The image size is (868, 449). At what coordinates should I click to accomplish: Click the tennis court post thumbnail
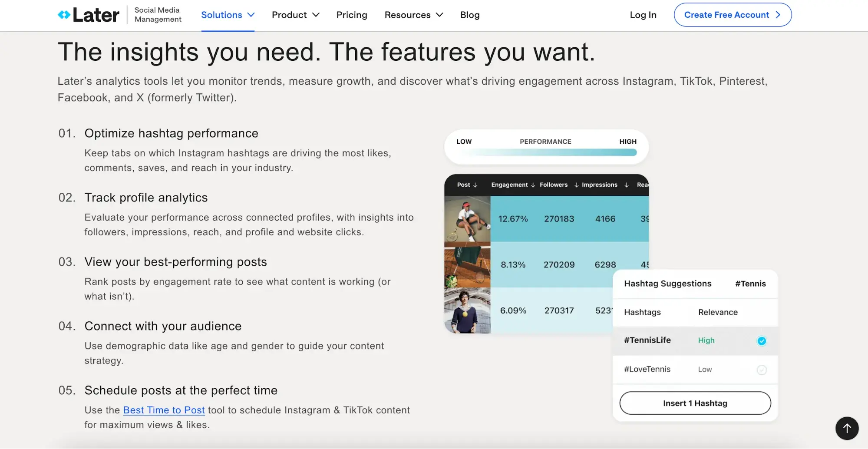[x=467, y=265]
